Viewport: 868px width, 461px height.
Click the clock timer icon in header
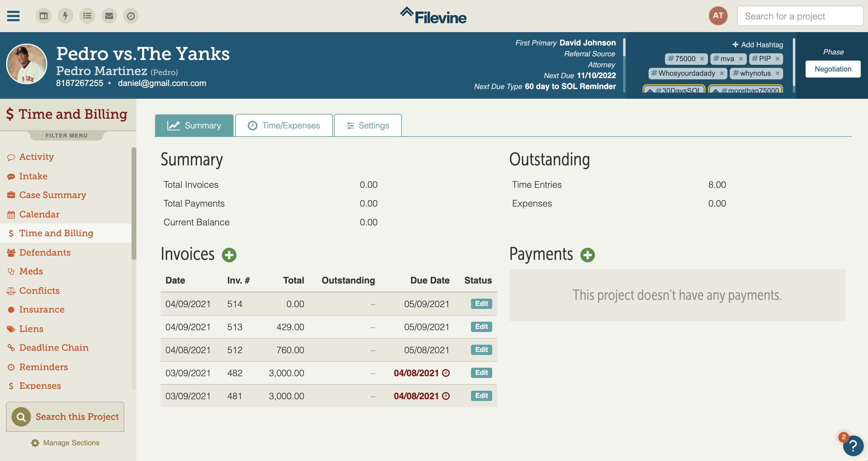131,16
